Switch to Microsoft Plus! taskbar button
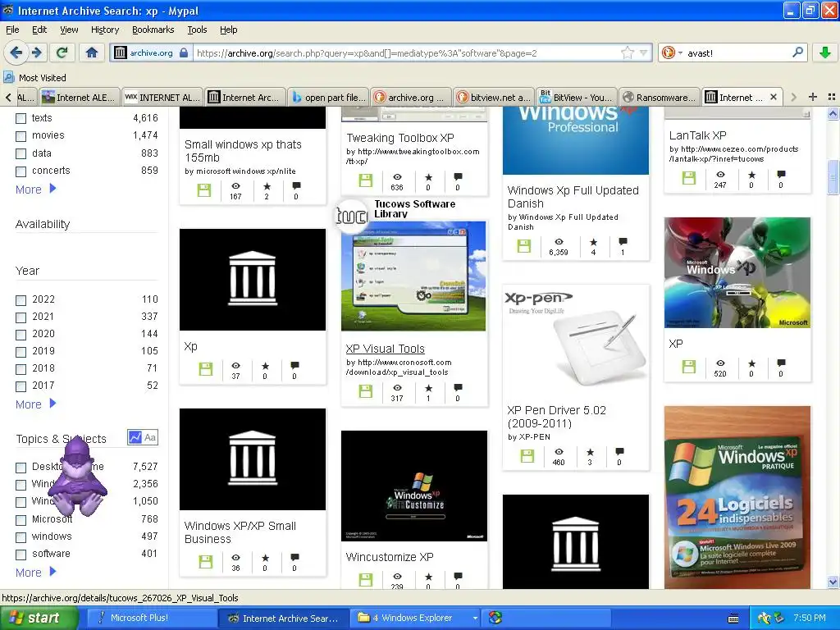 [x=151, y=618]
